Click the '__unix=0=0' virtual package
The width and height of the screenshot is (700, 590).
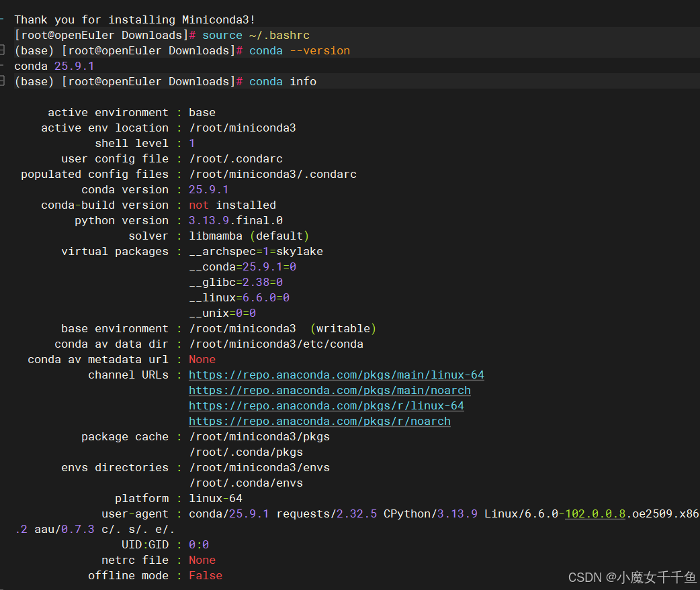[222, 313]
